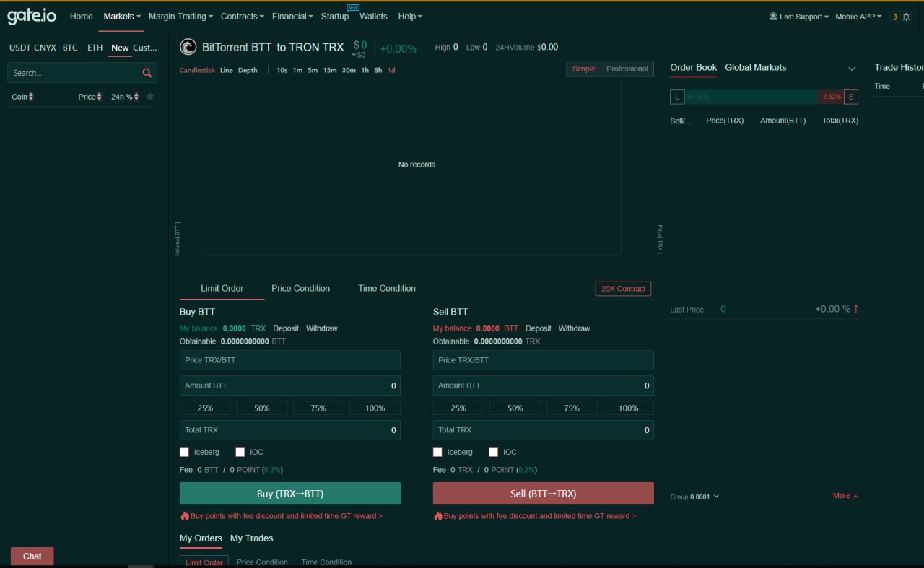Click the Buy (TRX→BTT) button
Viewport: 924px width, 568px height.
coord(290,494)
